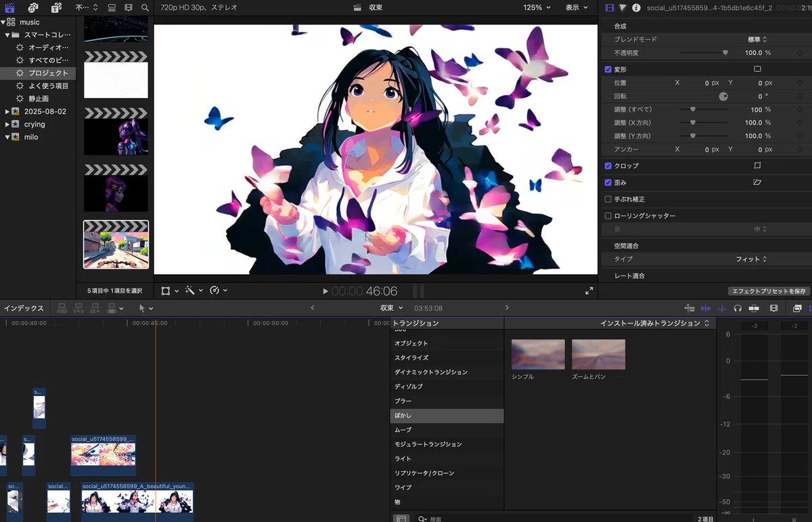Select the プロジェクト smart collection

click(x=38, y=73)
